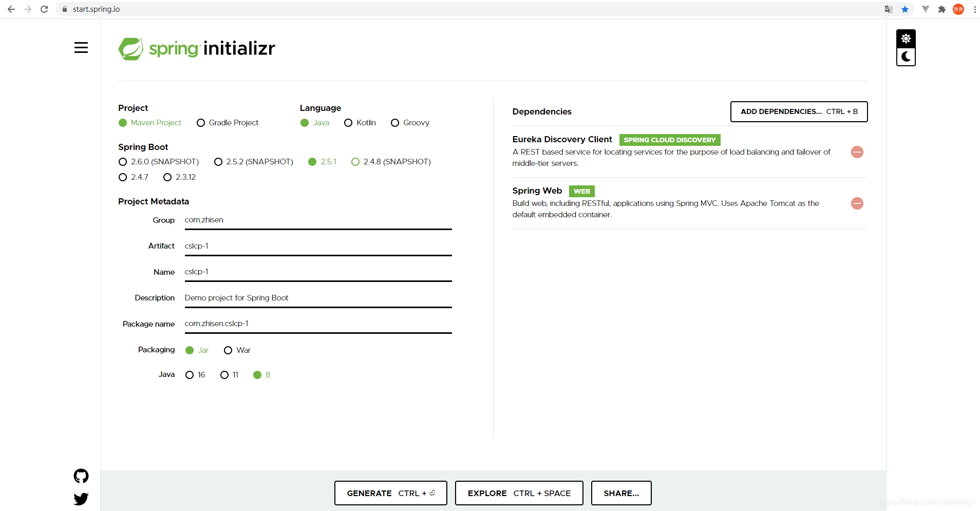Edit the Name field

(318, 272)
